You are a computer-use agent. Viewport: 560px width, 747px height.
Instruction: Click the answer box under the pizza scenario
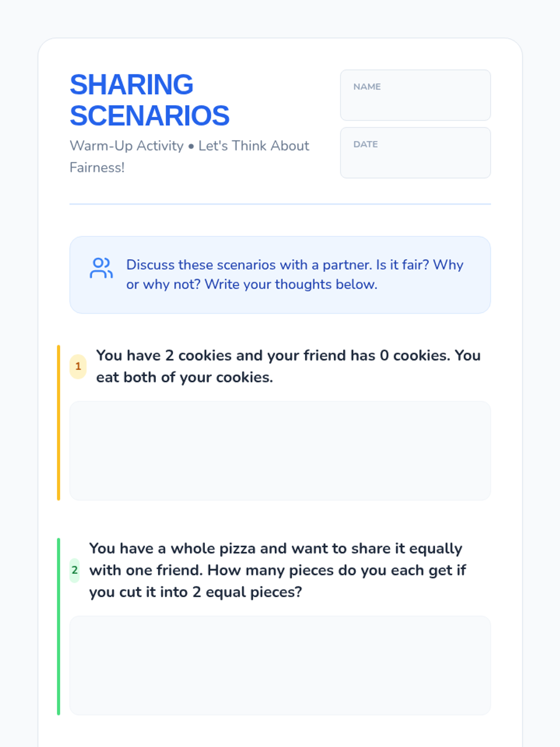point(280,665)
